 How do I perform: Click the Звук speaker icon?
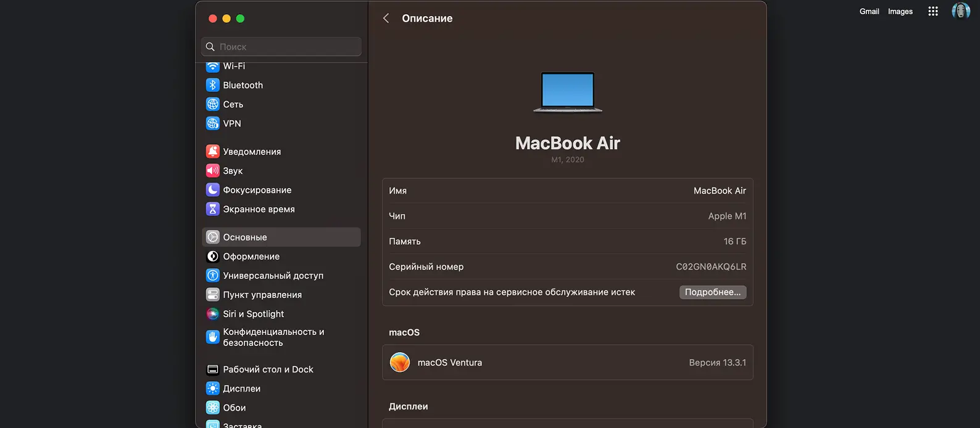pos(212,171)
